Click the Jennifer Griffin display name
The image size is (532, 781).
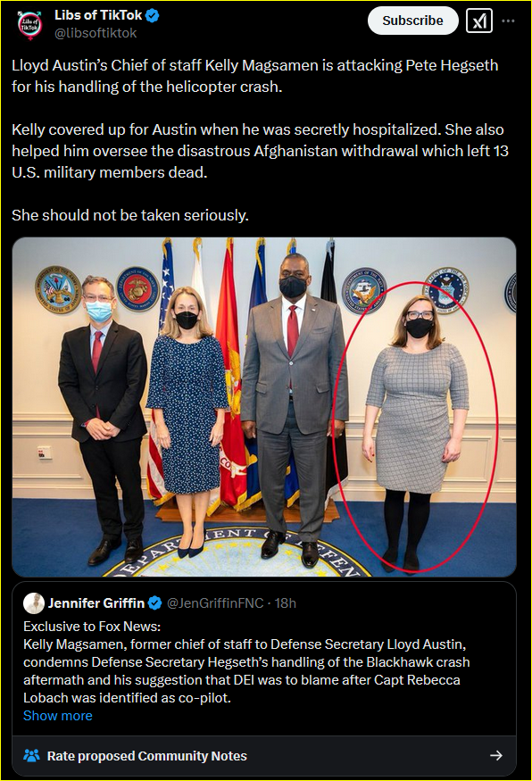[x=96, y=603]
